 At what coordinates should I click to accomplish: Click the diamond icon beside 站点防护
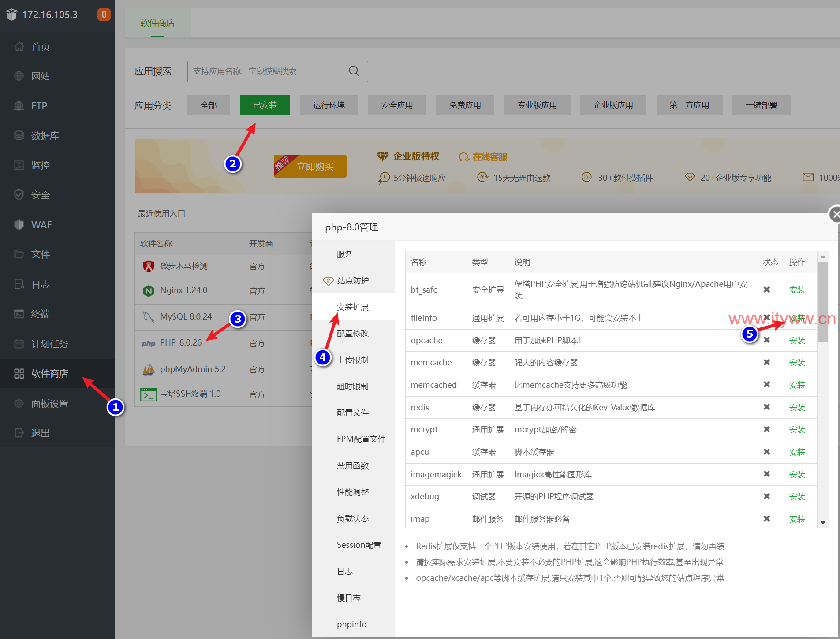pos(329,281)
